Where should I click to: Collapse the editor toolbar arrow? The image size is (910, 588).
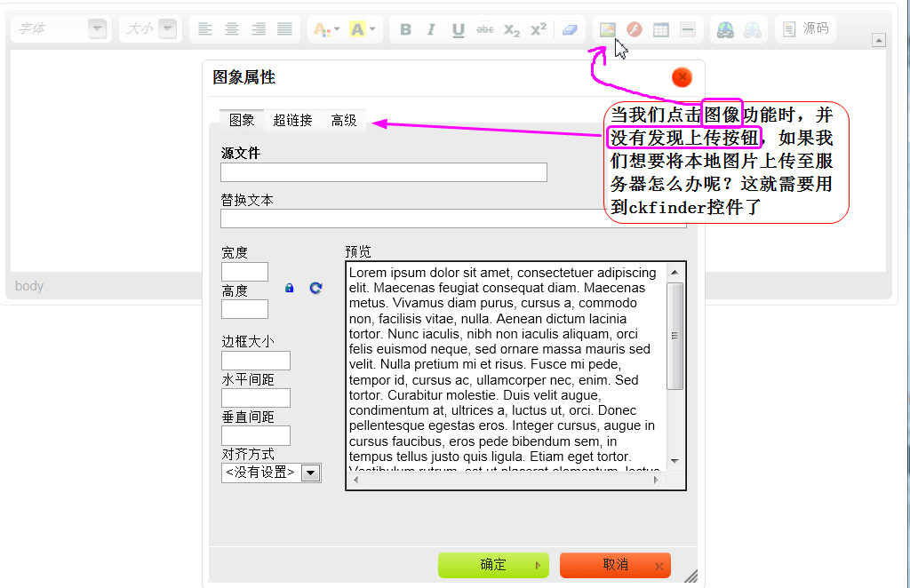coord(879,40)
